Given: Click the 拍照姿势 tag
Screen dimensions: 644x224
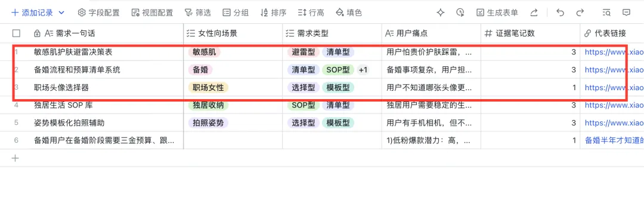Looking at the screenshot, I should (x=208, y=122).
